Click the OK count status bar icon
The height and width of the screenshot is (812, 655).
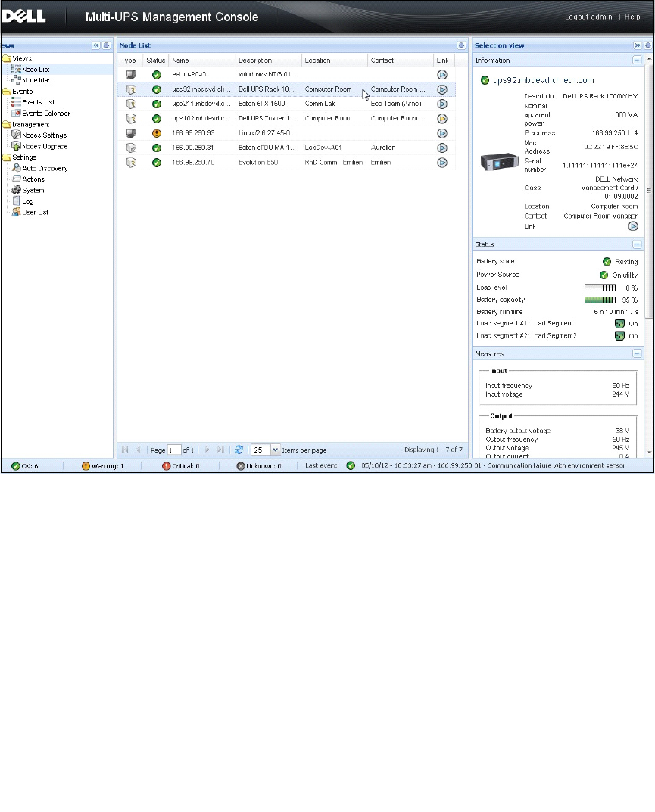point(16,466)
